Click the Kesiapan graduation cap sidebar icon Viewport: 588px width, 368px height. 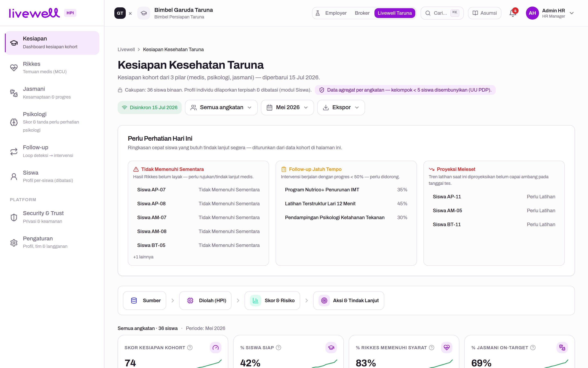point(14,43)
